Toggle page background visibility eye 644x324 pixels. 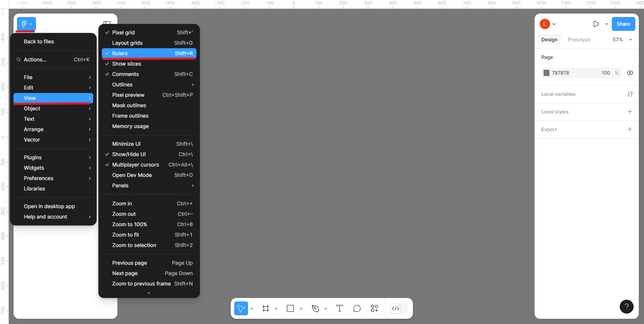pyautogui.click(x=630, y=73)
